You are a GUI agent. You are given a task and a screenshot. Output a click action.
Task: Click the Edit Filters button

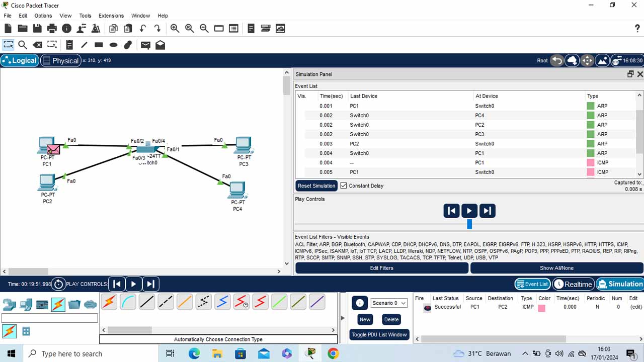(x=382, y=268)
